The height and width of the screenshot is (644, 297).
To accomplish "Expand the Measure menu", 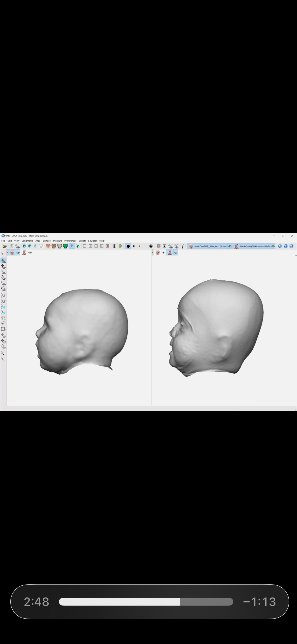I will (57, 241).
